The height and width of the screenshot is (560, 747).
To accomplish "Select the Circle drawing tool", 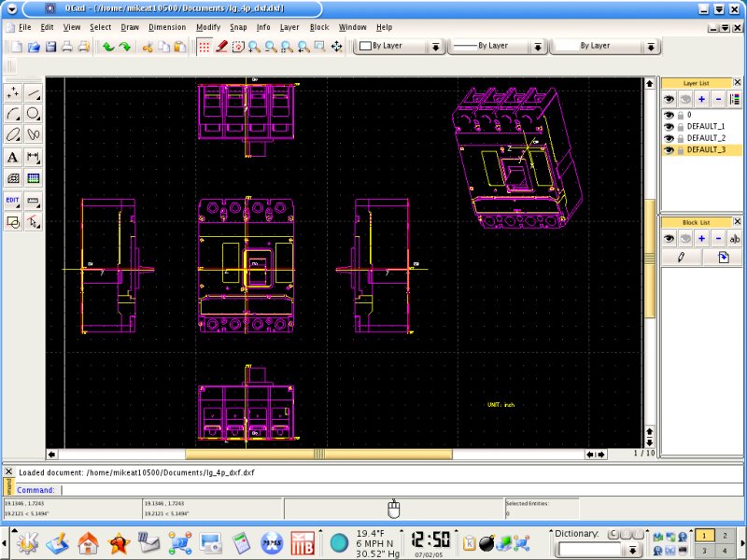I will coord(34,114).
